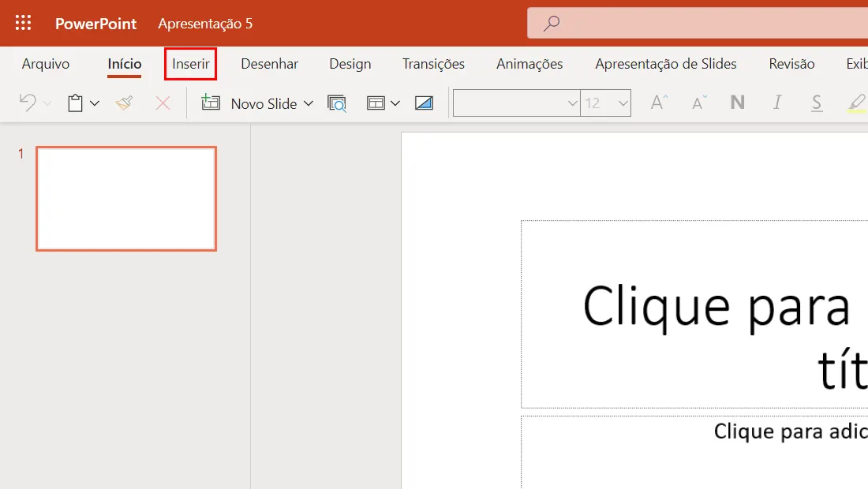Viewport: 868px width, 489px height.
Task: Toggle Italic formatting
Action: coord(777,103)
